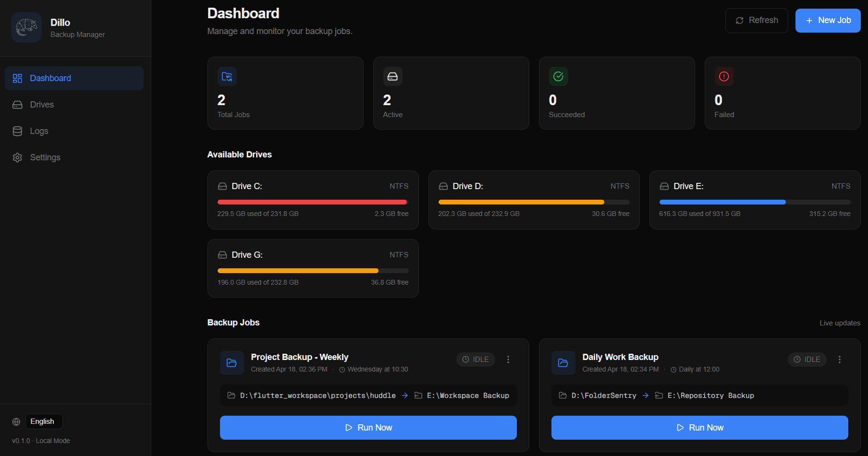Click the Refresh button in the header
The height and width of the screenshot is (456, 868).
point(756,20)
